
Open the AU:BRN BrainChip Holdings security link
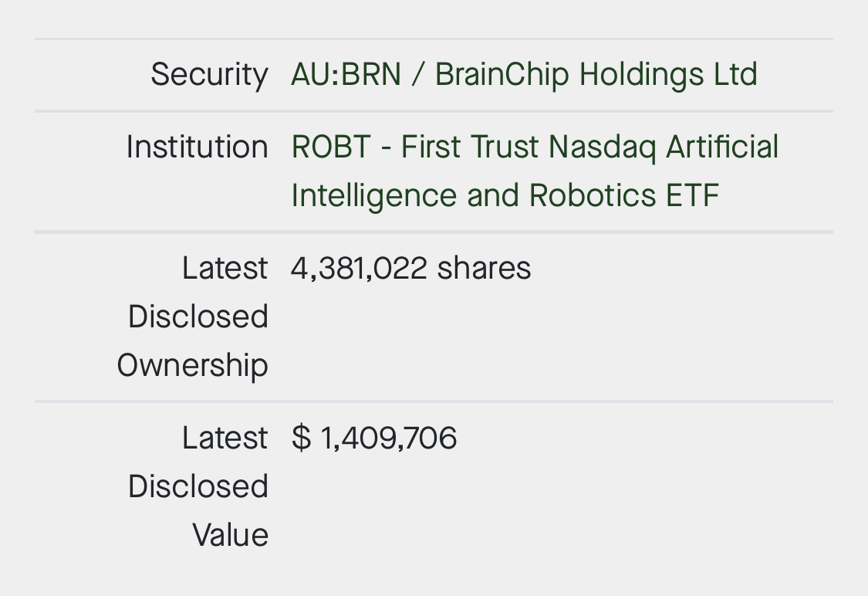tap(523, 75)
